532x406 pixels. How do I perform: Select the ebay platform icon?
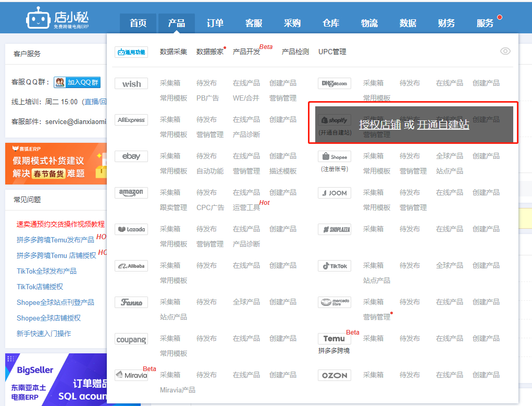tap(131, 156)
